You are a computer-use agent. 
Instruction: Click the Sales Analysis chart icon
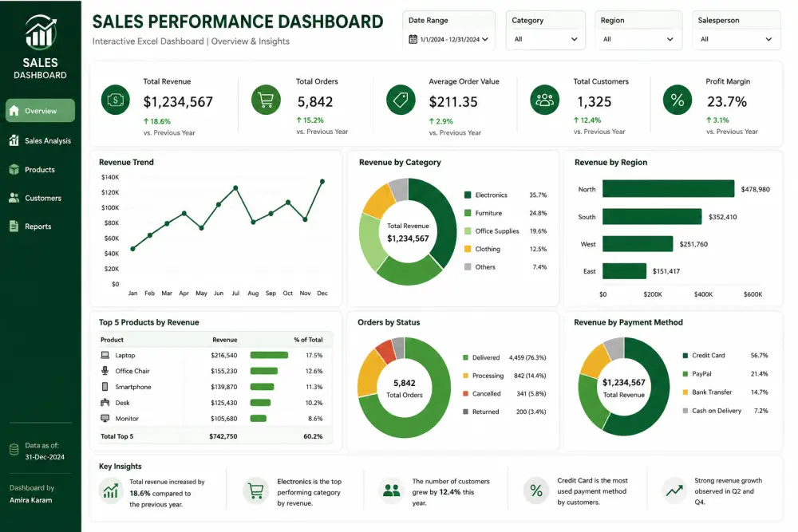pos(14,140)
